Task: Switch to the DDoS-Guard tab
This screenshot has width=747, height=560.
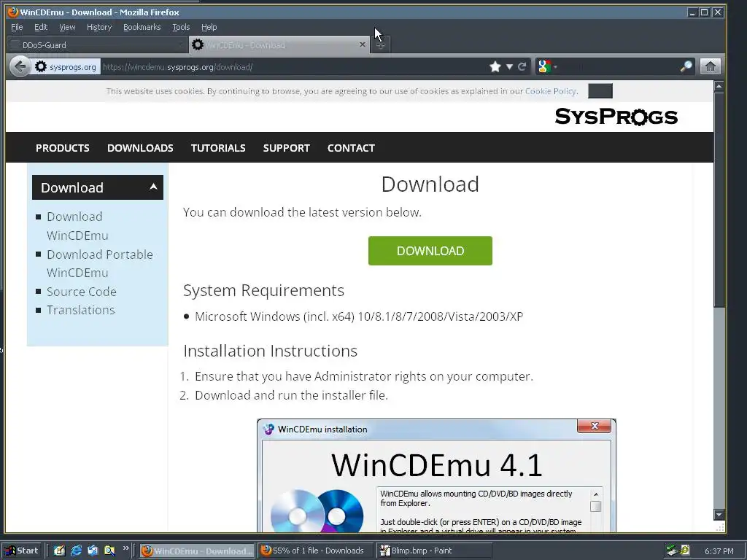Action: tap(97, 45)
